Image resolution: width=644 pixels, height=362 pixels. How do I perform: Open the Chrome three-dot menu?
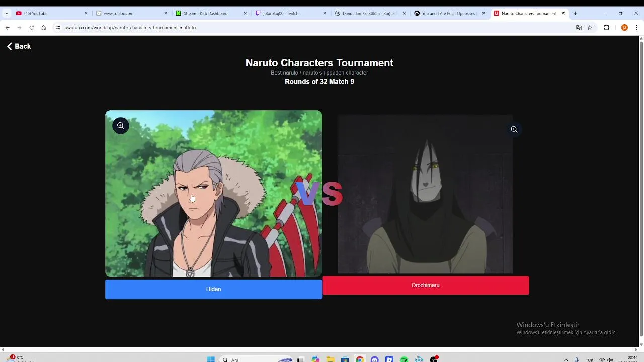pyautogui.click(x=637, y=28)
